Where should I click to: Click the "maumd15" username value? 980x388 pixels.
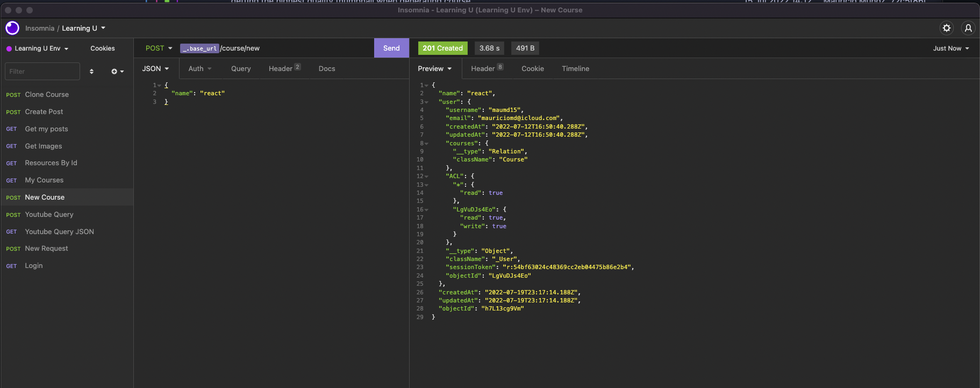(505, 110)
